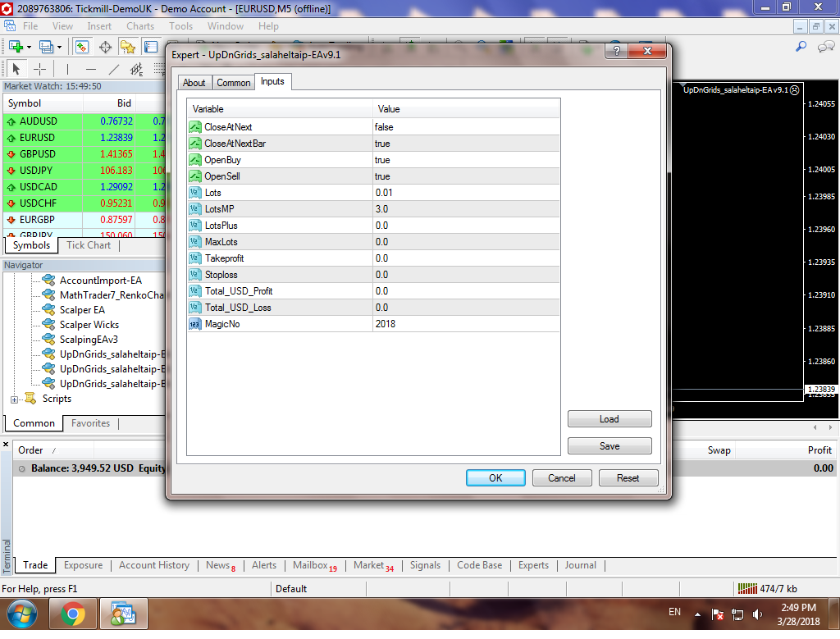Screen dimensions: 840x639
Task: Open the Experts terminal tab
Action: click(533, 565)
